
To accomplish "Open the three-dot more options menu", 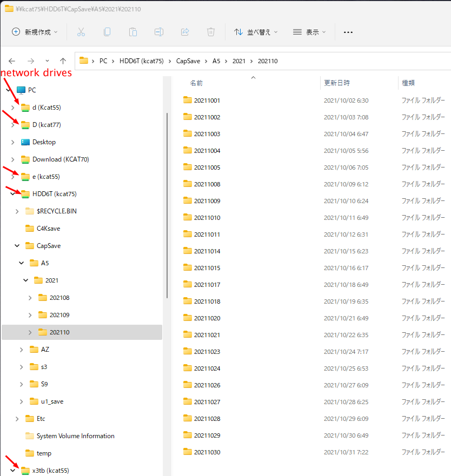I will (x=348, y=32).
